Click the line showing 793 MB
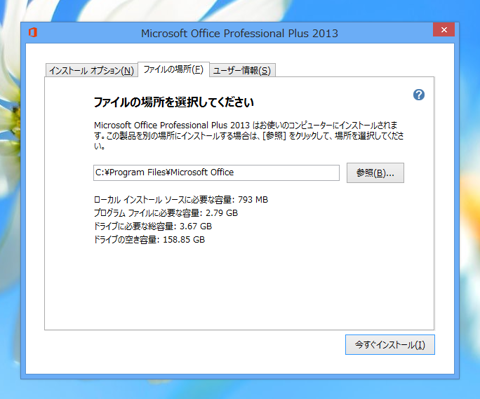 [181, 200]
